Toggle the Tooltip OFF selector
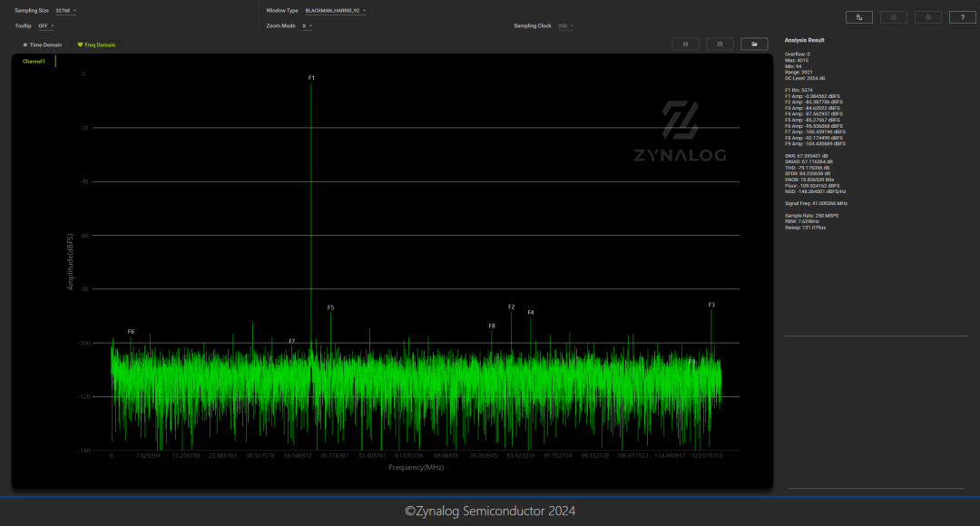Screen dimensions: 980x526 [45, 26]
